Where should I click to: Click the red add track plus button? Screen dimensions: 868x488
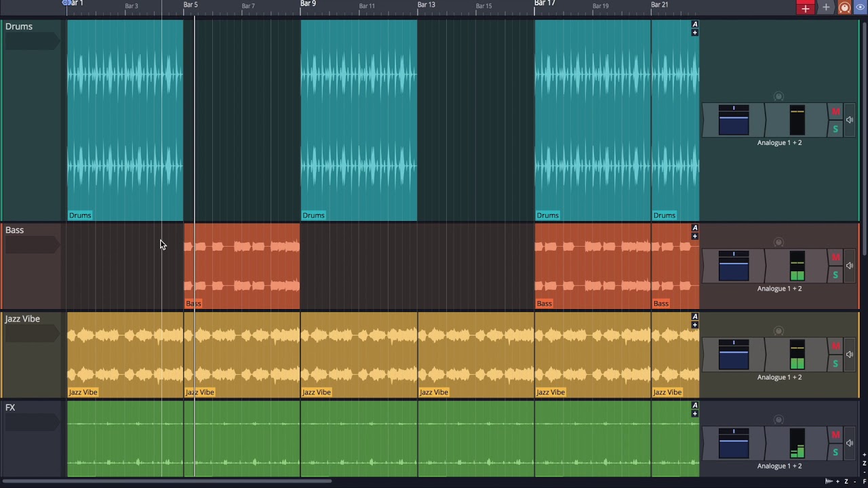[x=805, y=8]
